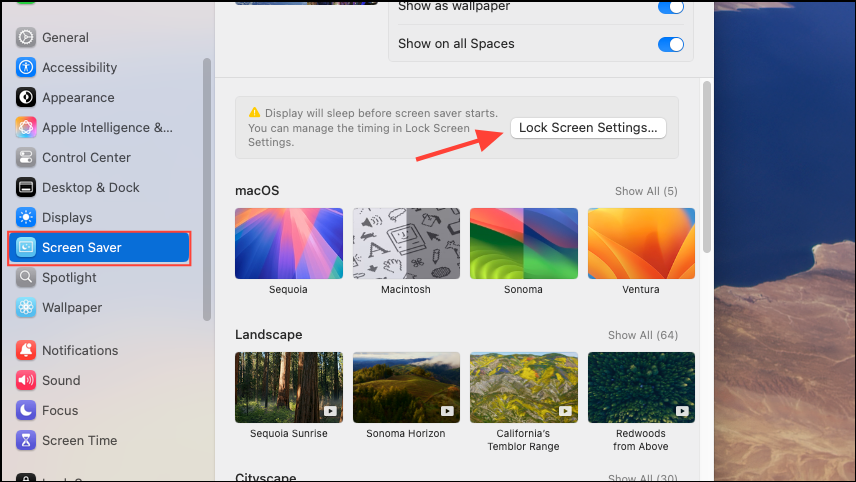Select Wallpaper in the sidebar
This screenshot has height=482, width=856.
(99, 307)
